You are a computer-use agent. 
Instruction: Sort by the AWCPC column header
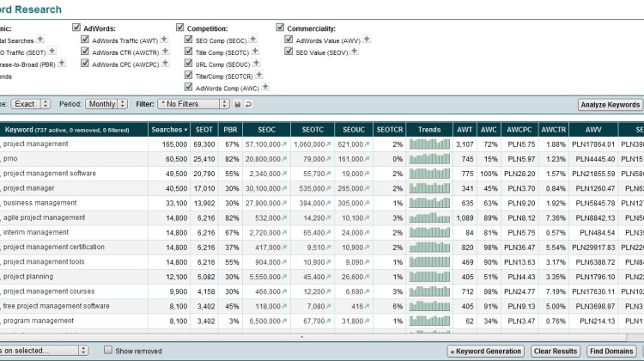tap(519, 130)
